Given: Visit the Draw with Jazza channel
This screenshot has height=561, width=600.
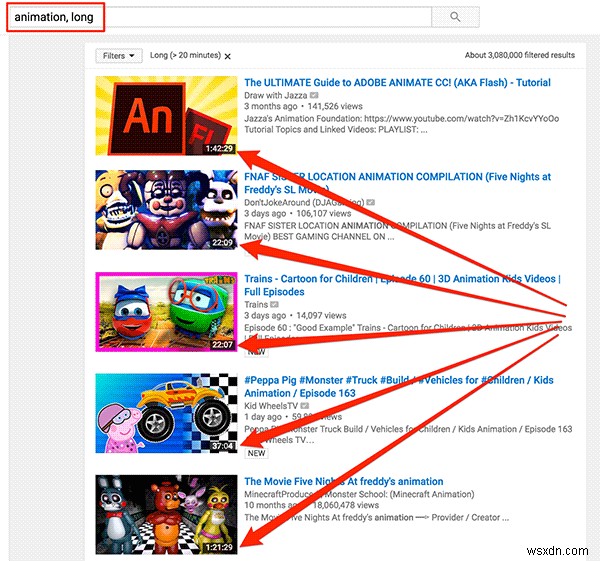Looking at the screenshot, I should pyautogui.click(x=276, y=95).
